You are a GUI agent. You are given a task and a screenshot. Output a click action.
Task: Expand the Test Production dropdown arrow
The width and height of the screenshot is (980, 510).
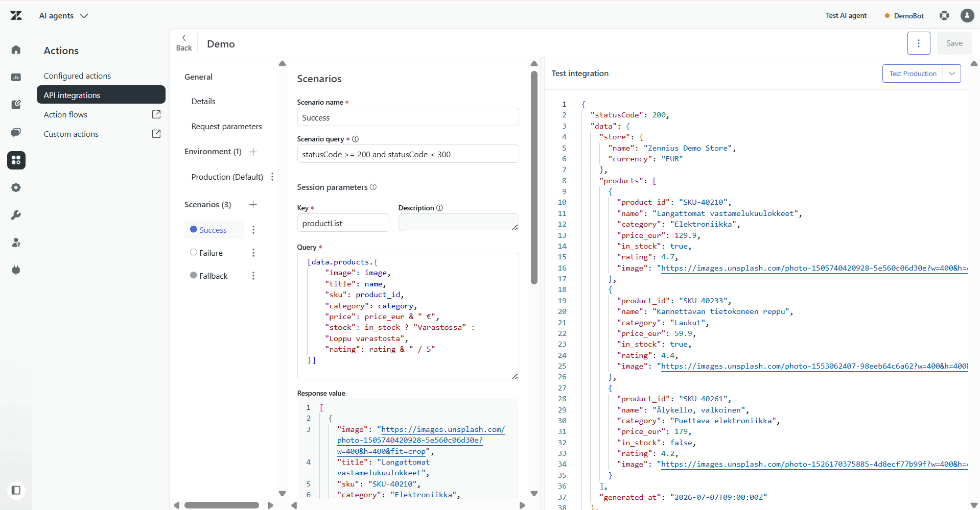tap(952, 74)
